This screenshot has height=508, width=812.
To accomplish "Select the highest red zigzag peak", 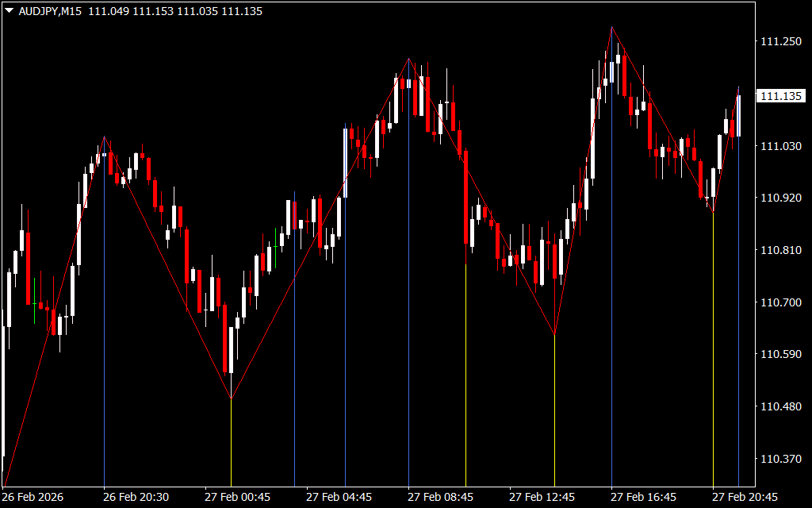I will [611, 27].
